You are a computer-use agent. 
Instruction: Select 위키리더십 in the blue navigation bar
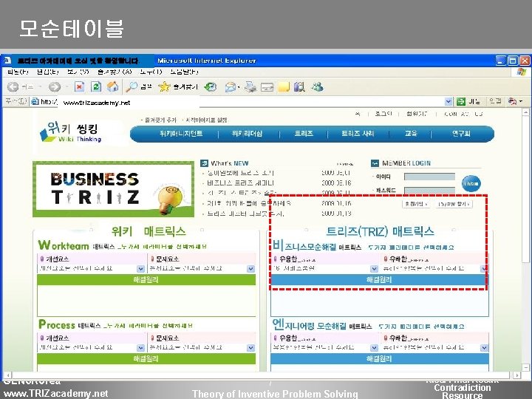[x=247, y=134]
